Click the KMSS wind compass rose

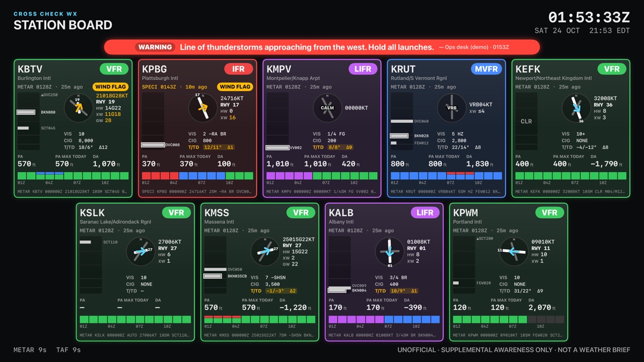click(x=265, y=252)
